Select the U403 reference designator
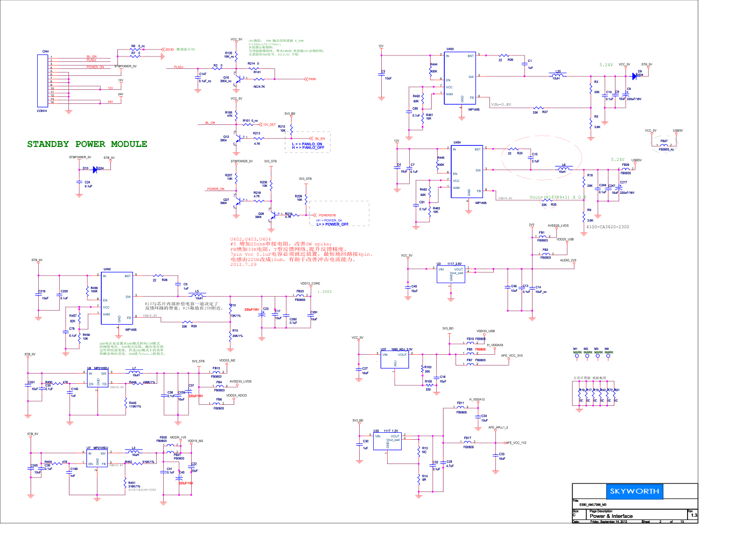The height and width of the screenshot is (534, 756). [x=450, y=49]
